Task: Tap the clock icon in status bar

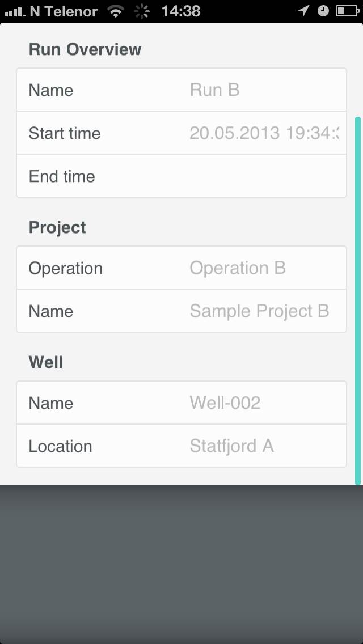Action: click(323, 11)
